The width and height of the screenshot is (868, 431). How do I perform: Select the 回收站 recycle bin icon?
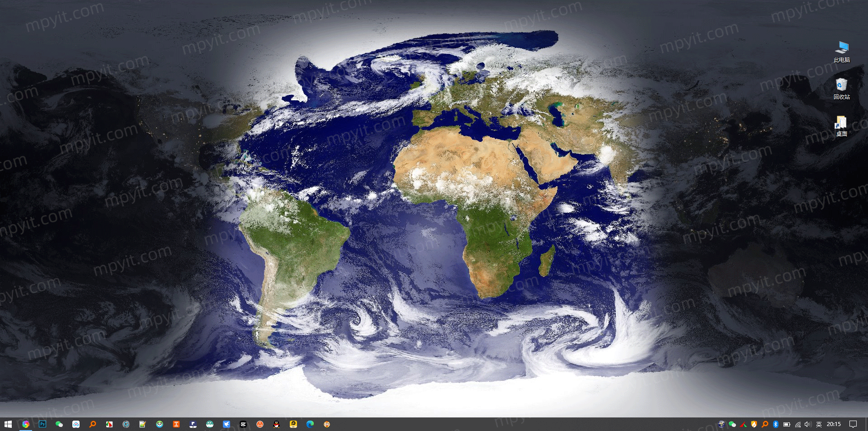[842, 89]
